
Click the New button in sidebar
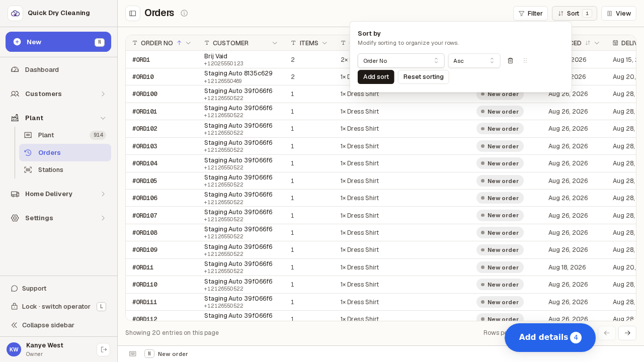click(58, 42)
